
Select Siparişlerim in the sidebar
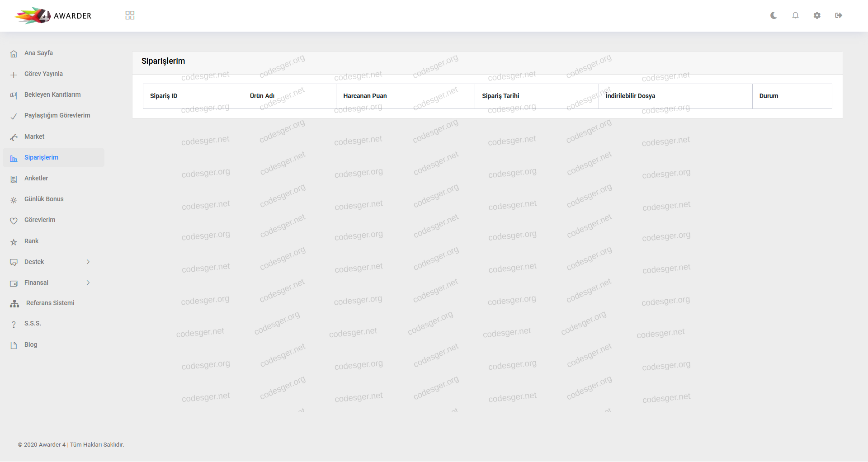tap(41, 157)
